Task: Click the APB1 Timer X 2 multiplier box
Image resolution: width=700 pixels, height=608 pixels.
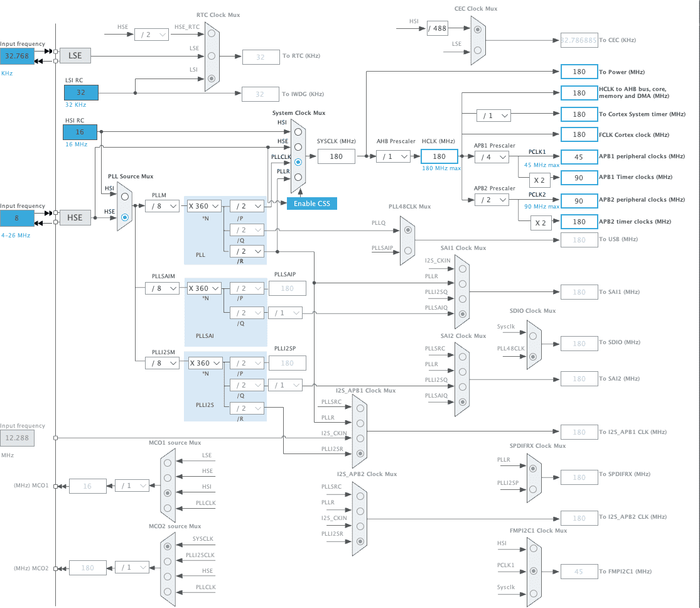Action: (539, 180)
